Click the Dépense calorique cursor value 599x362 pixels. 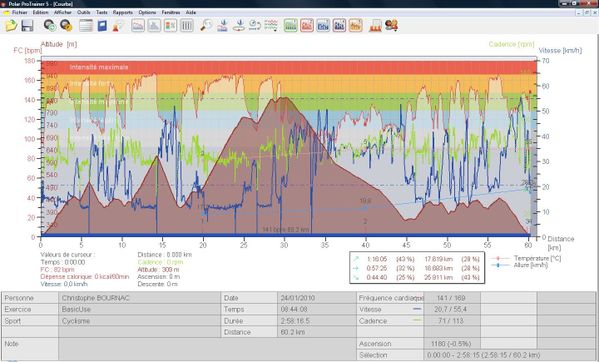[x=85, y=277]
